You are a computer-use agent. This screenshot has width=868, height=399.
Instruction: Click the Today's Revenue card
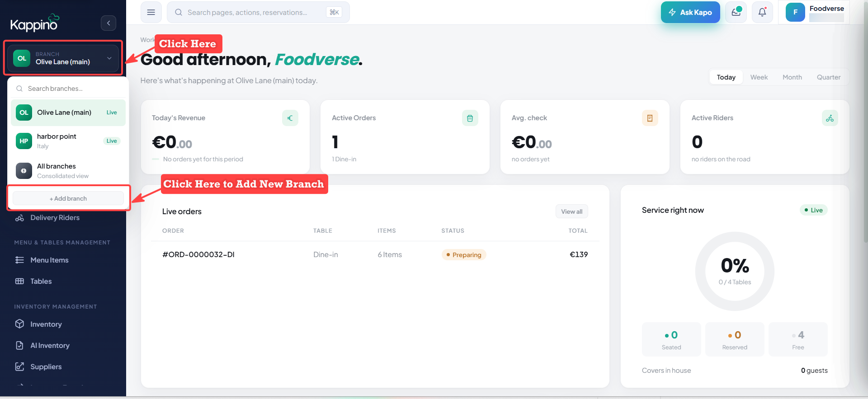coord(225,137)
